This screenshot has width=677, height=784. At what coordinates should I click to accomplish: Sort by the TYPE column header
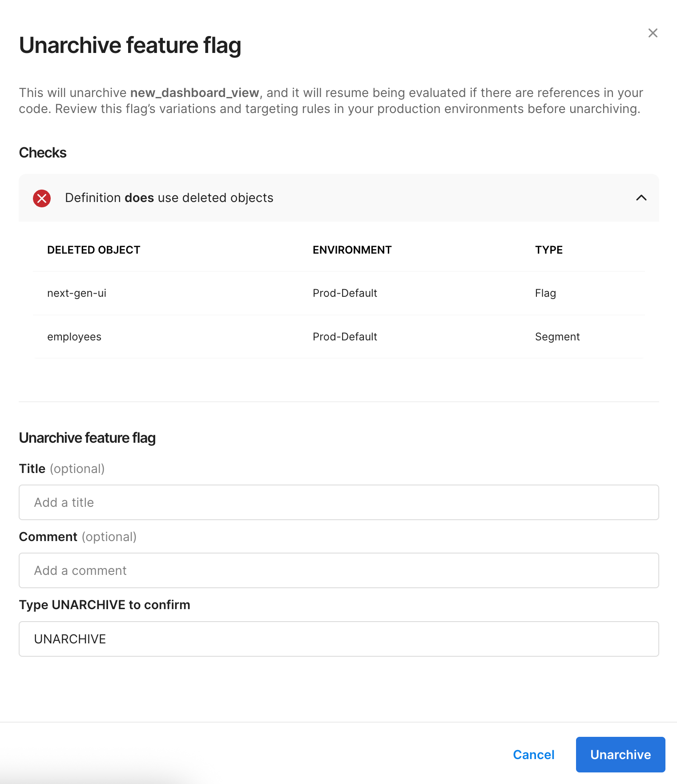coord(548,250)
